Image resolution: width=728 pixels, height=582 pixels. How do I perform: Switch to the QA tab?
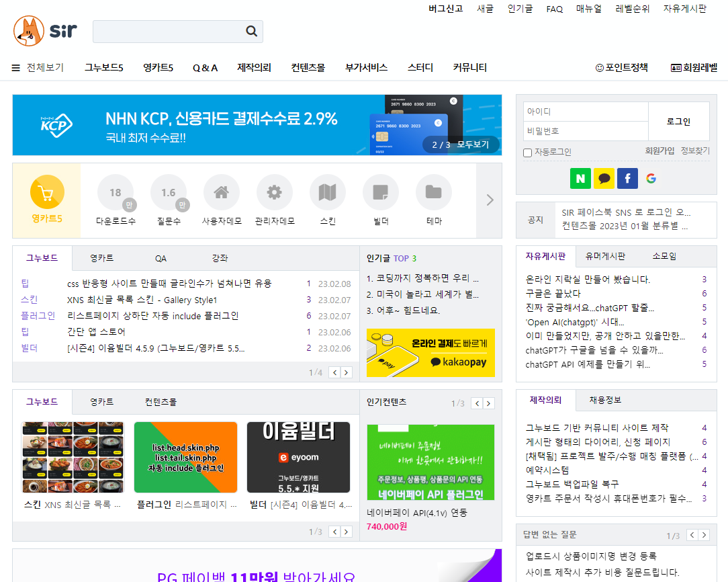pyautogui.click(x=161, y=258)
